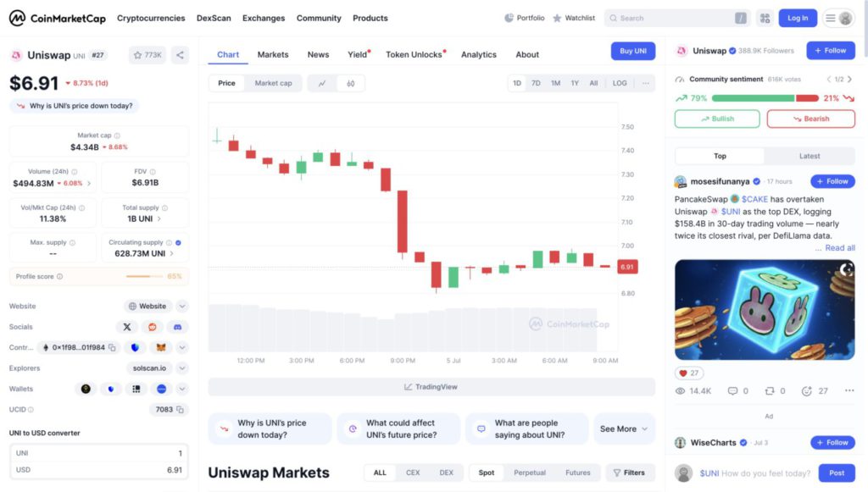This screenshot has height=492, width=868.
Task: Click the Buy UNI button
Action: coord(632,51)
